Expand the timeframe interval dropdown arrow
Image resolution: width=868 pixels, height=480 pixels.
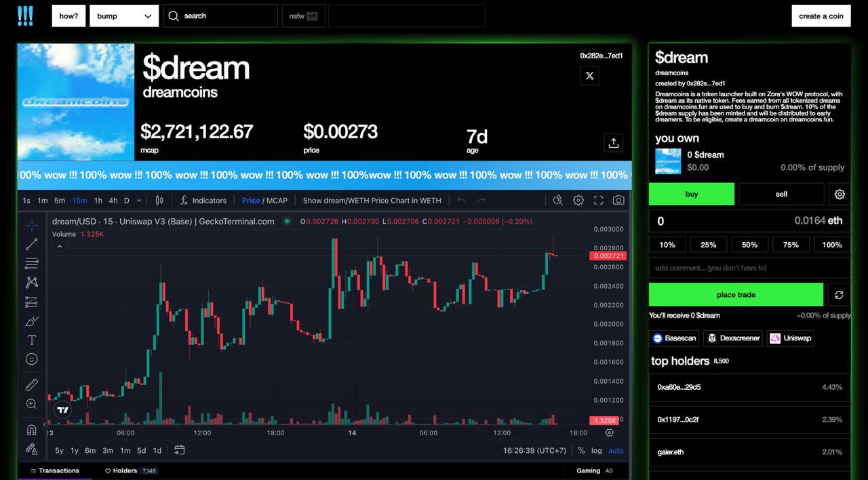[x=139, y=200]
